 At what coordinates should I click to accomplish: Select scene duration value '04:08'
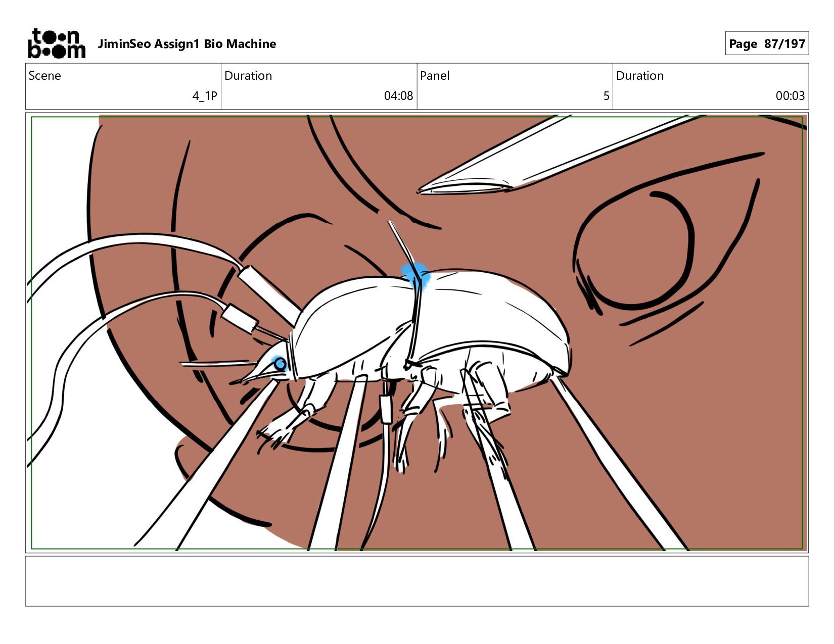point(398,96)
